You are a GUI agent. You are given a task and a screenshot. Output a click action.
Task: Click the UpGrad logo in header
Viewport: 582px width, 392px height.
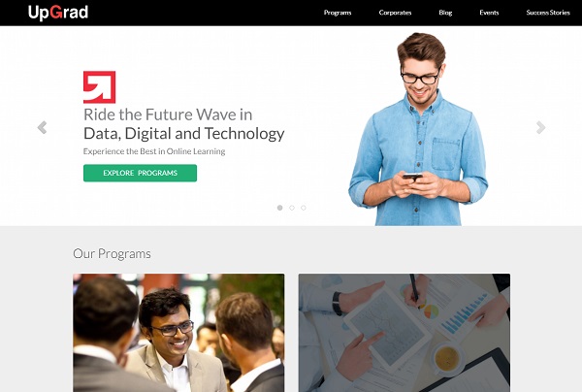[x=58, y=13]
